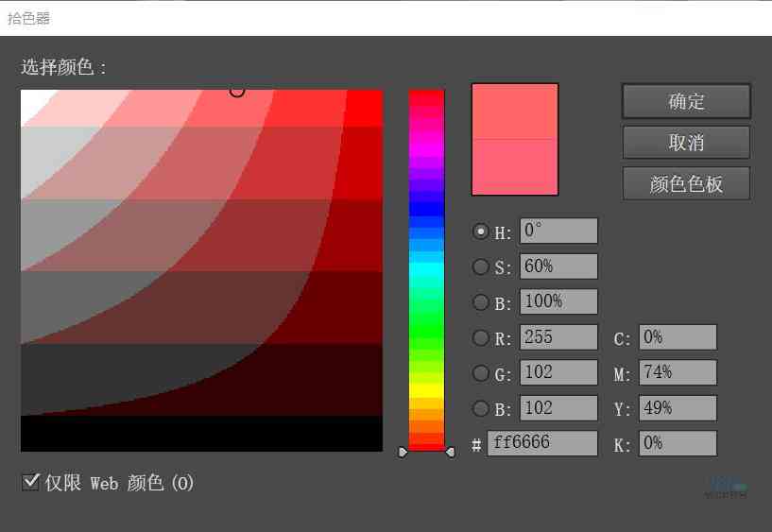Click the brightness field showing 100%
The width and height of the screenshot is (772, 532).
pyautogui.click(x=558, y=301)
